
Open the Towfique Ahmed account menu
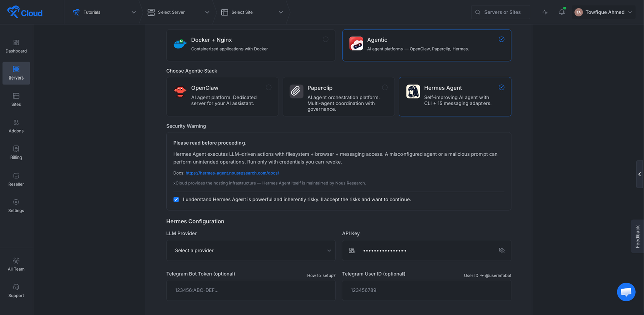tap(604, 12)
